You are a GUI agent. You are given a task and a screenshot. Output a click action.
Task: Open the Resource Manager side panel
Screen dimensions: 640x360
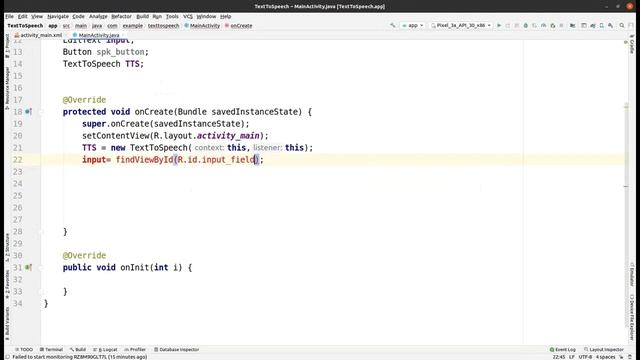(7, 88)
